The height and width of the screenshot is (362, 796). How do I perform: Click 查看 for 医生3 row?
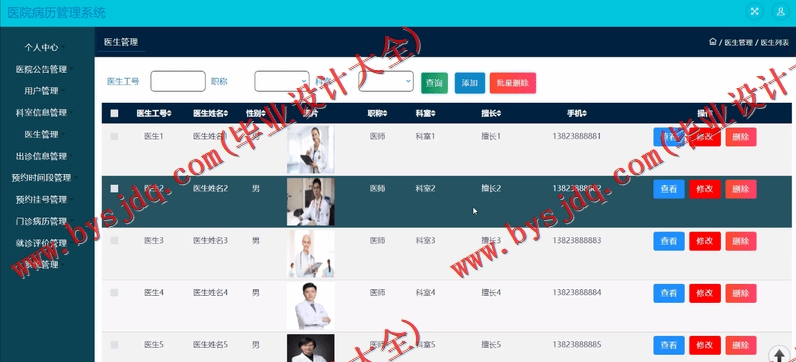point(669,241)
